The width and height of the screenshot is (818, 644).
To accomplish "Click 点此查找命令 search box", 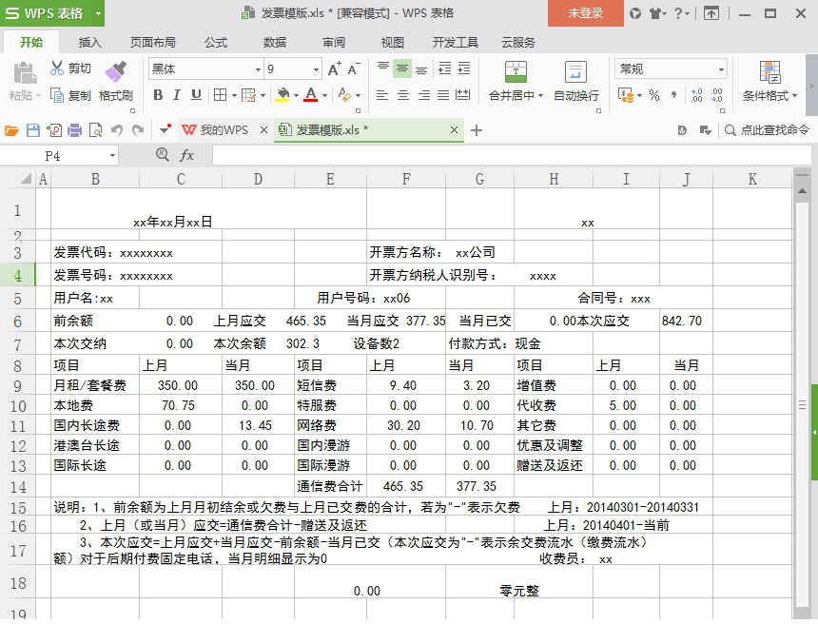I will [767, 130].
